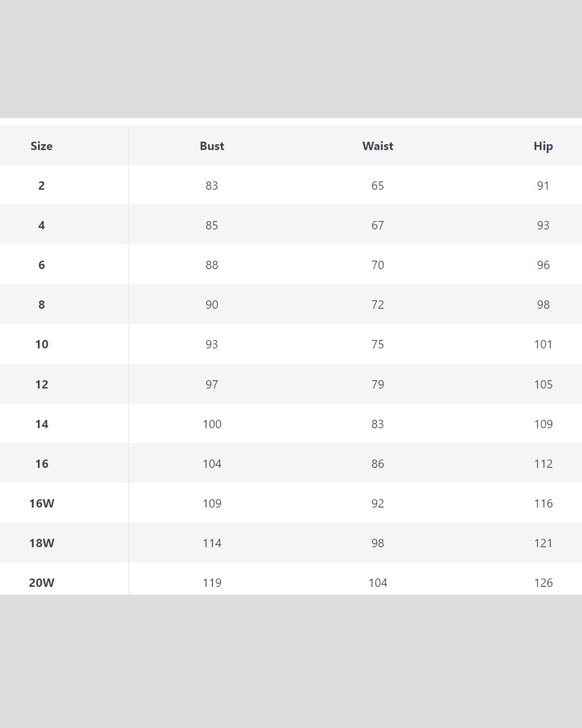Viewport: 582px width, 728px height.
Task: Click the 18W size row label
Action: [x=41, y=543]
